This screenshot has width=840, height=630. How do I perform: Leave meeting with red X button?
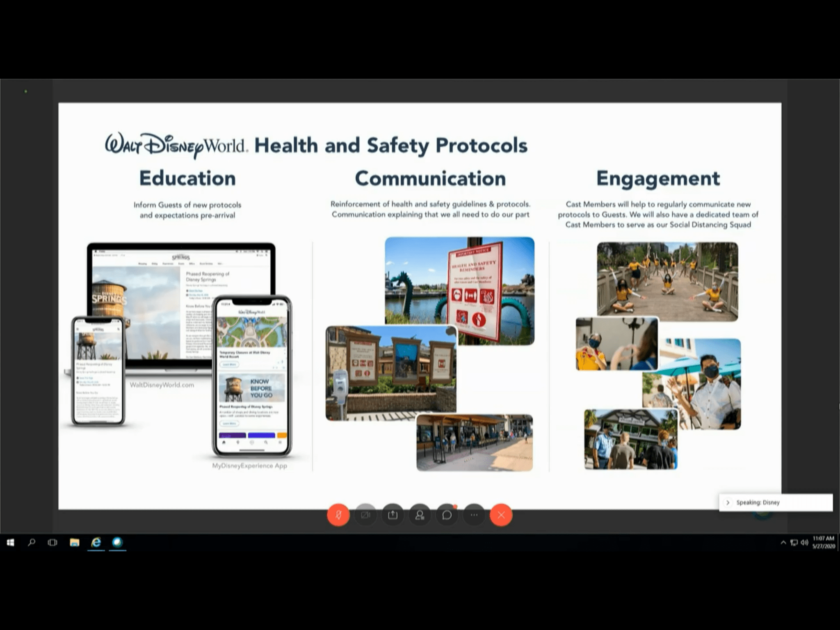point(501,515)
